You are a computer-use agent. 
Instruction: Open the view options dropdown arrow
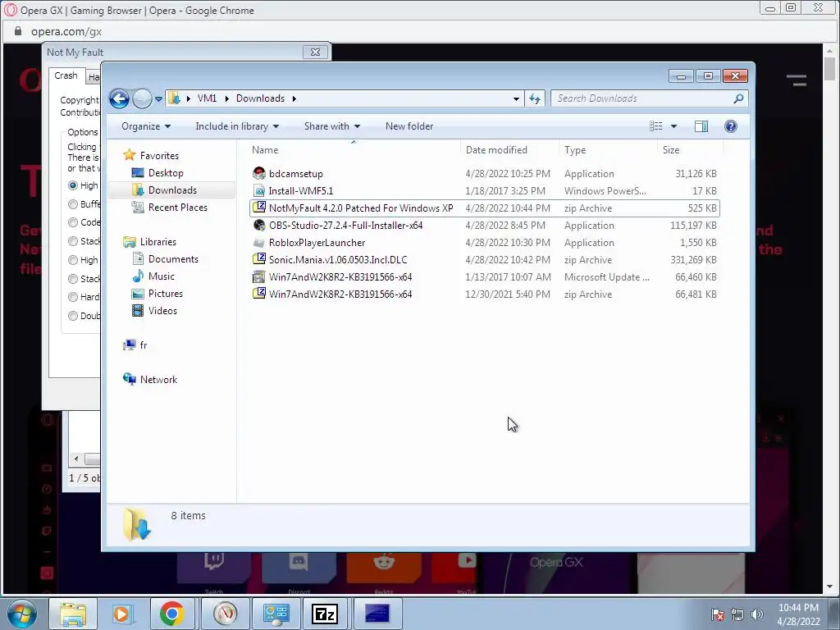point(674,126)
